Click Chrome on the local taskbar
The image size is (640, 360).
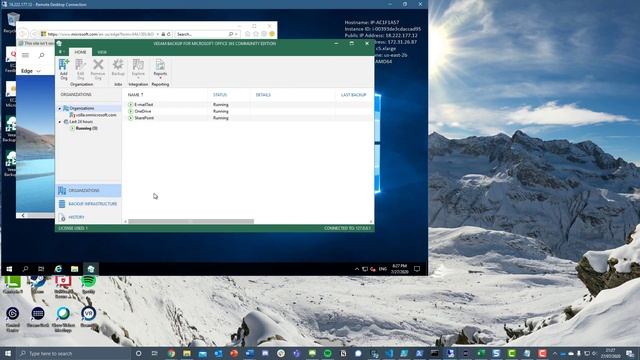[x=171, y=353]
